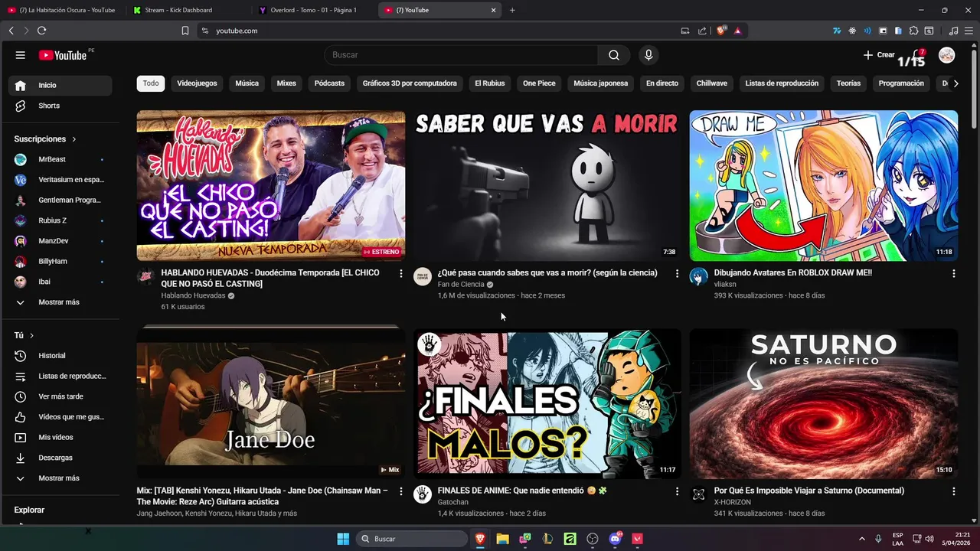Open options for the Saturno video
Screen dimensions: 980x551
pyautogui.click(x=953, y=491)
